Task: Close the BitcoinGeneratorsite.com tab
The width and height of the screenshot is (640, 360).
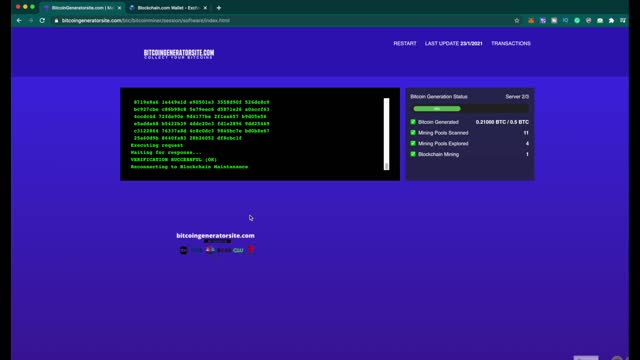Action: 119,8
